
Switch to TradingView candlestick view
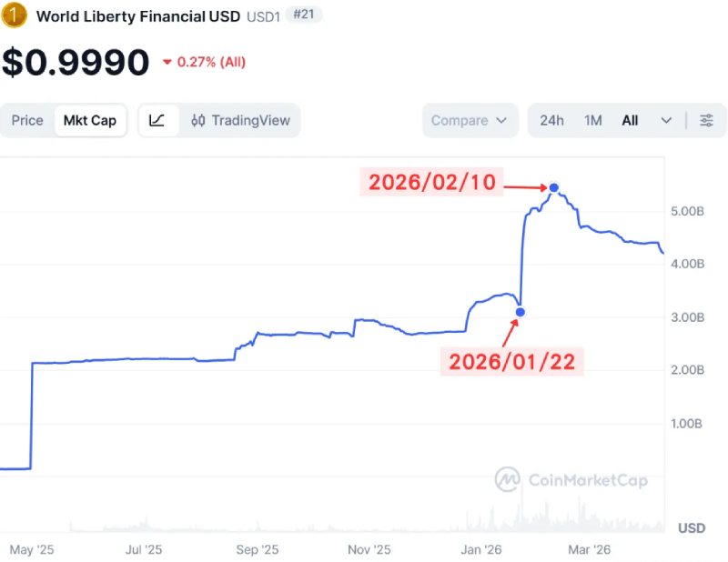tap(242, 120)
